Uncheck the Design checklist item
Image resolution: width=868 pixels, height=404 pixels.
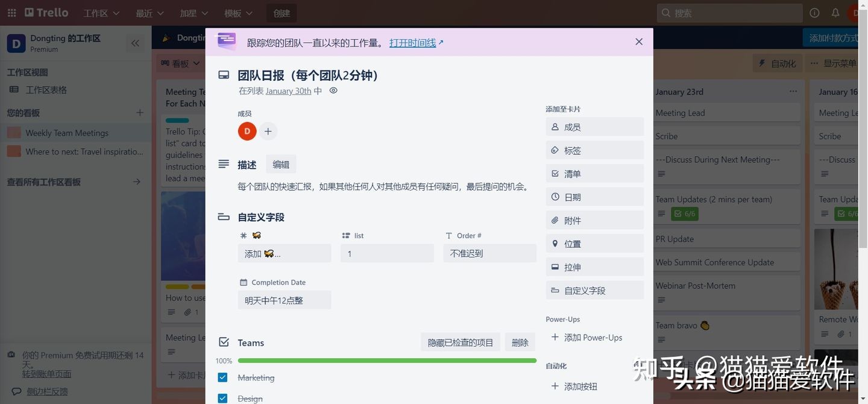[223, 398]
